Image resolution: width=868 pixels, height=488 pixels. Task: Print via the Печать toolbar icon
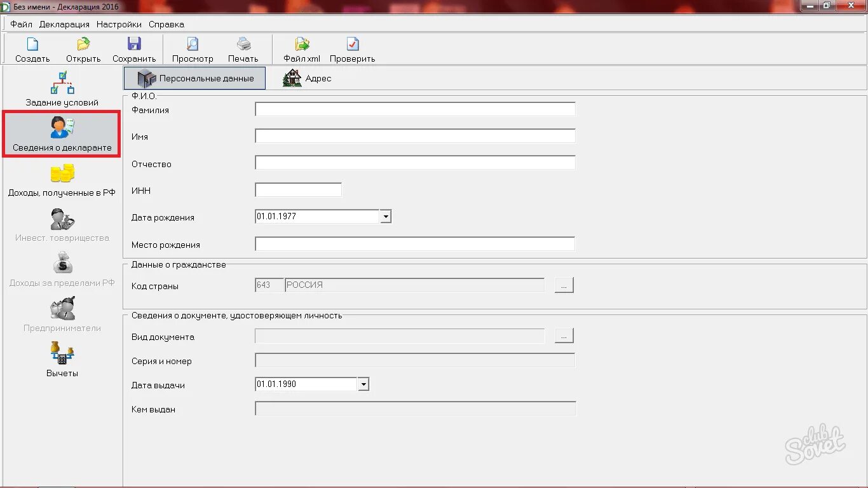(x=243, y=50)
